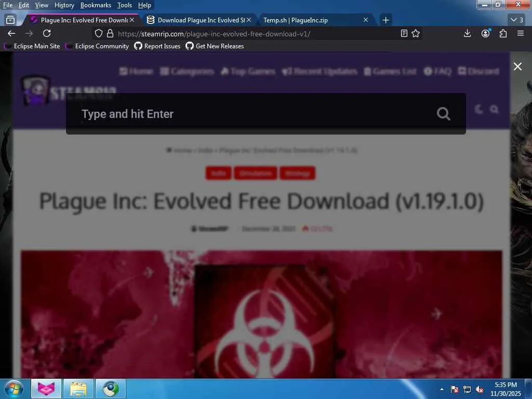Click the Plague Inc biohazard cover image
The height and width of the screenshot is (399, 532).
pos(262,314)
